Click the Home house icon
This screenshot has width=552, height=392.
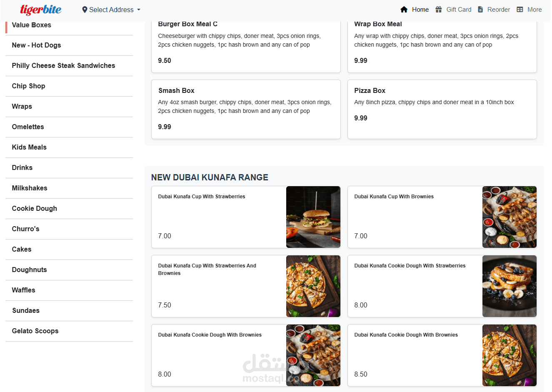404,10
